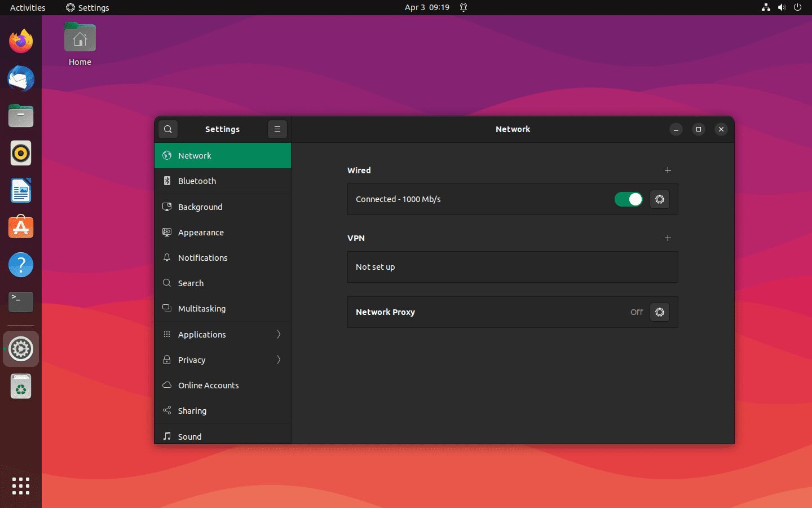
Task: Add a VPN connection plus button
Action: 668,238
